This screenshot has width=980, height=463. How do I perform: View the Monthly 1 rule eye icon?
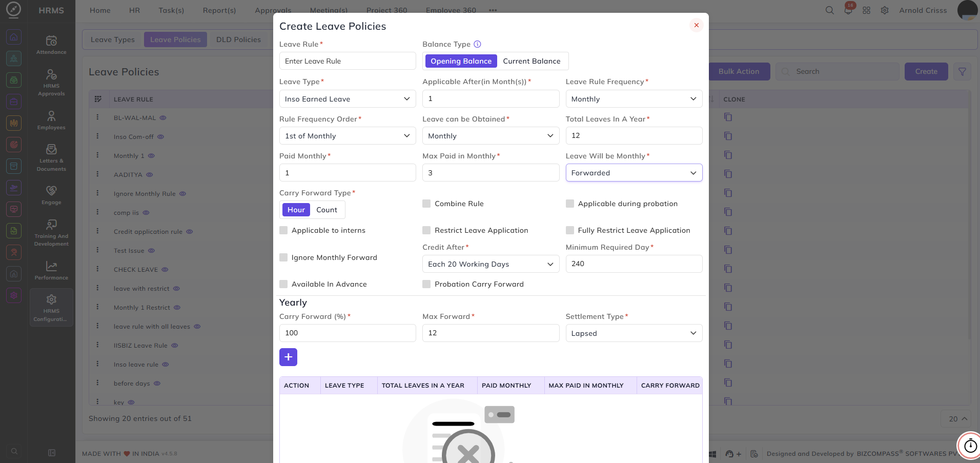(151, 156)
